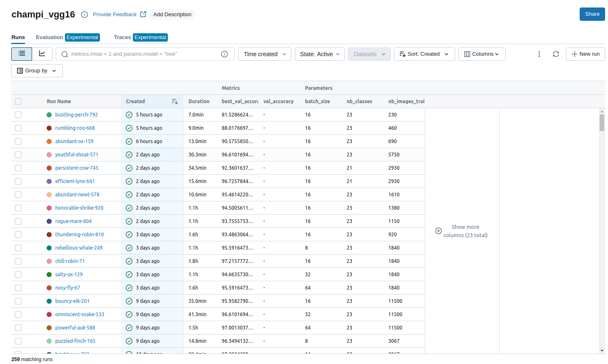Image resolution: width=608 pixels, height=364 pixels.
Task: Open the three-dot more options menu
Action: click(539, 54)
